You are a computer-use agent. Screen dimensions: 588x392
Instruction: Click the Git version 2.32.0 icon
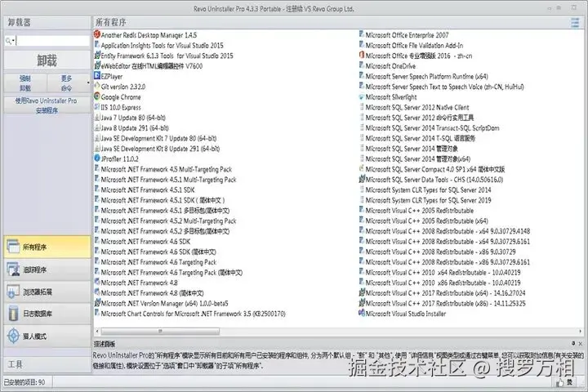pos(97,87)
